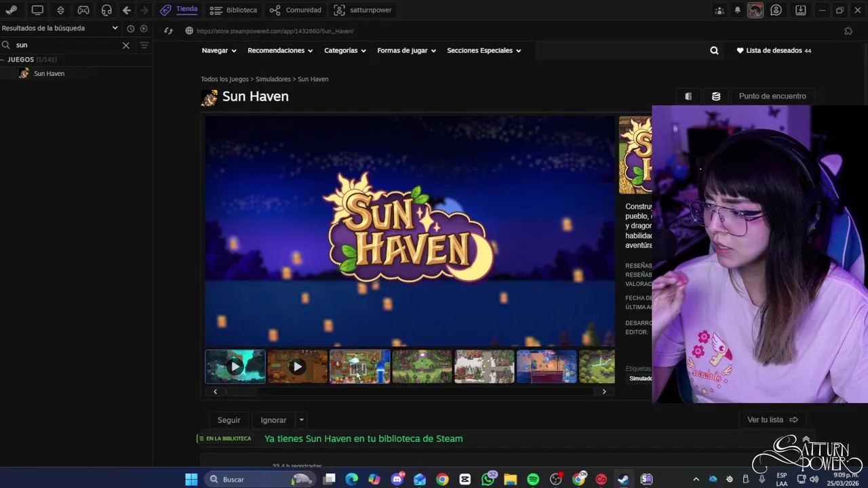
Task: Click the book icon beside Punto de encuentro
Action: 688,96
